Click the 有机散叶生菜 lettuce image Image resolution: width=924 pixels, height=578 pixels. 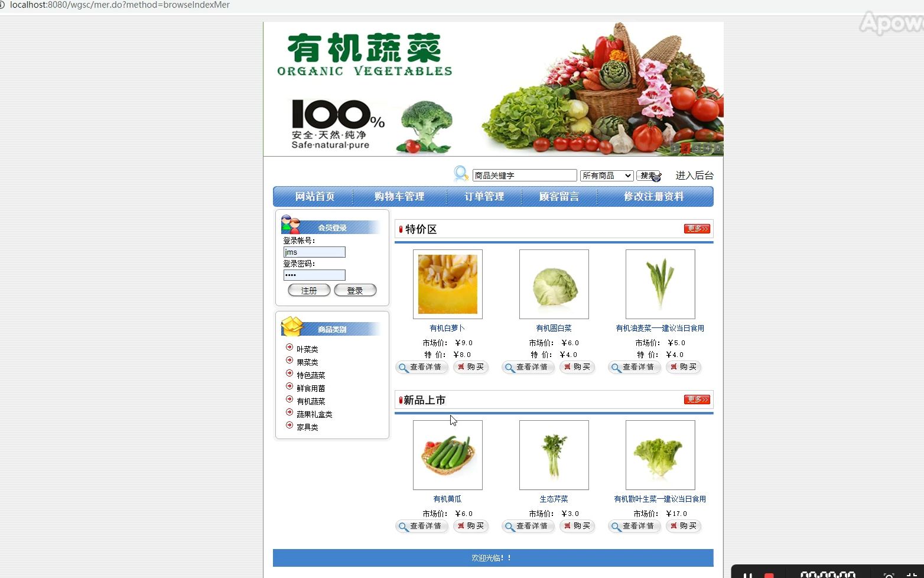tap(661, 455)
